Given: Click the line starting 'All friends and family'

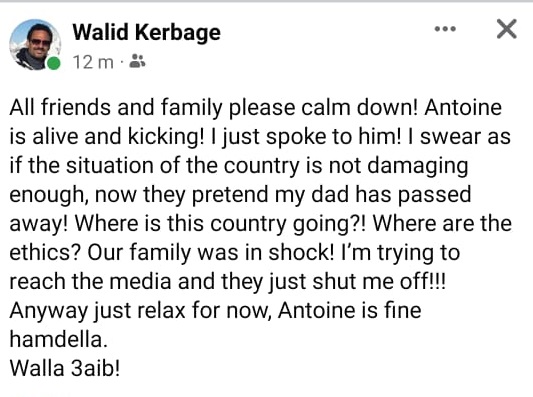Looking at the screenshot, I should pos(256,107).
